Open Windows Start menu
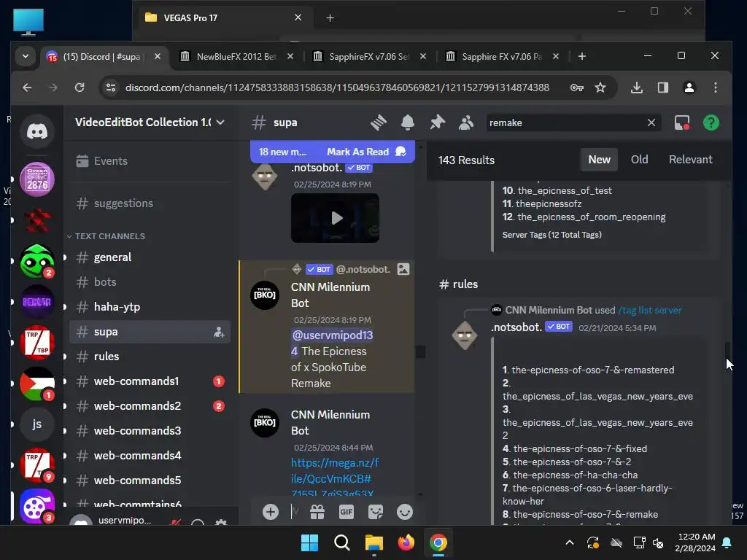The image size is (747, 560). coord(309,542)
